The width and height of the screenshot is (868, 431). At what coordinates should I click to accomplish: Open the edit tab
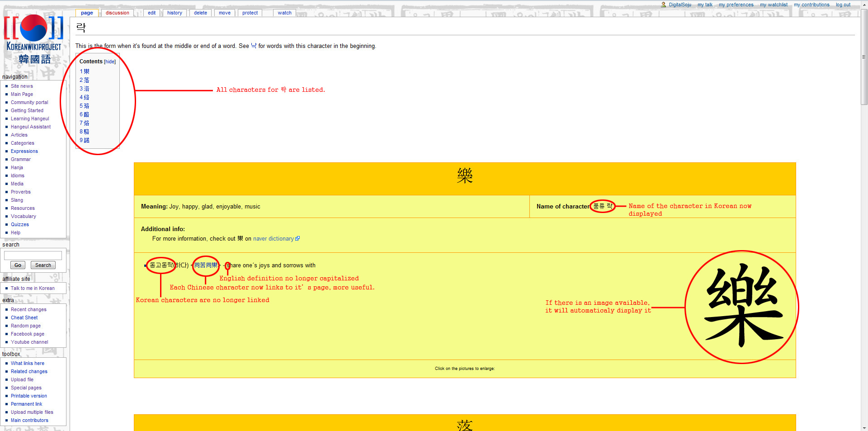(151, 13)
